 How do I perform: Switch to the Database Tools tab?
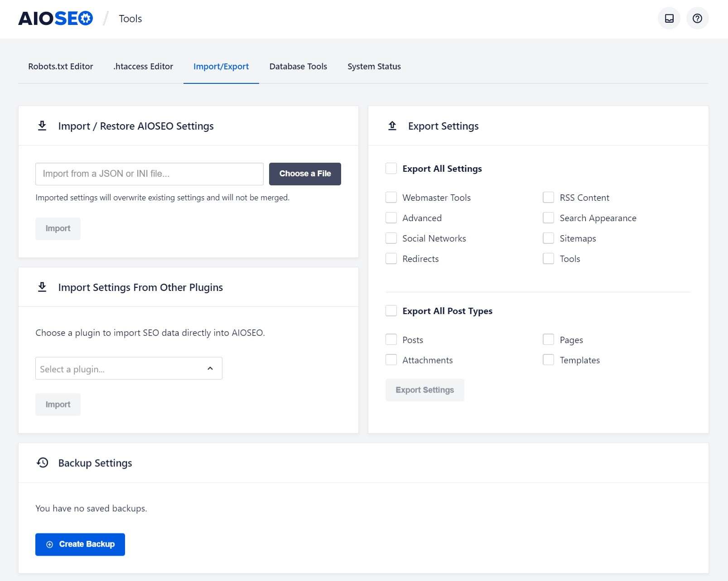pos(298,67)
